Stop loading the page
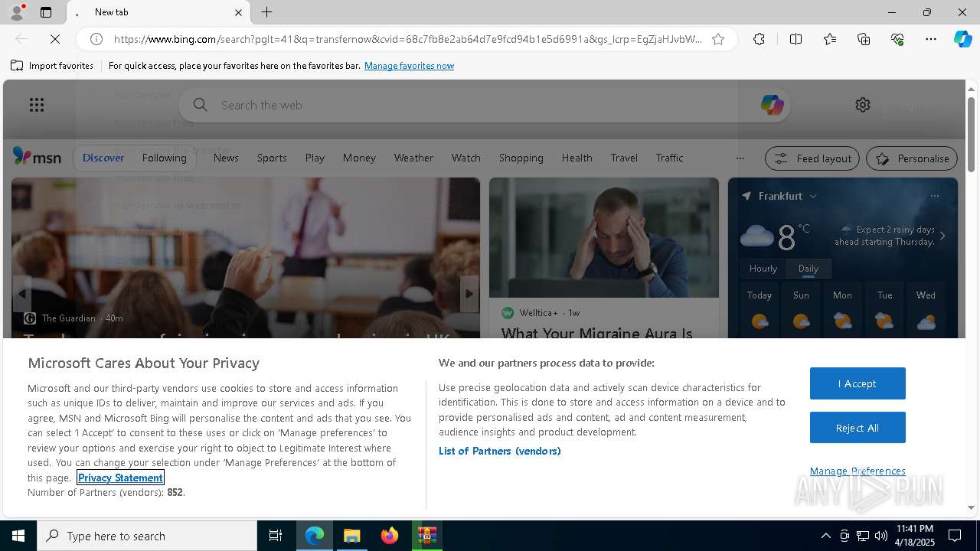The height and width of the screenshot is (551, 980). coord(55,39)
